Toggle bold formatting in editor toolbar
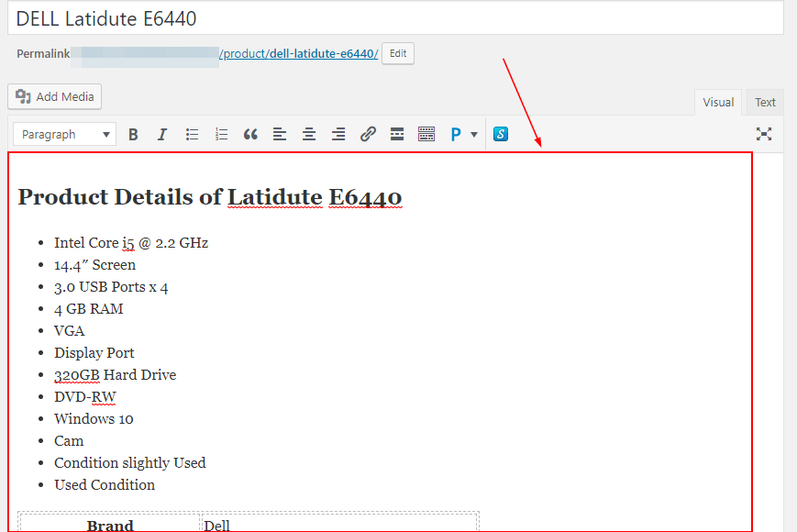 (133, 135)
